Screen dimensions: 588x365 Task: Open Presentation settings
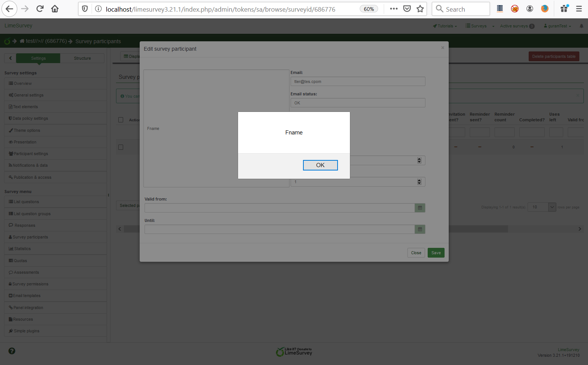[56, 142]
